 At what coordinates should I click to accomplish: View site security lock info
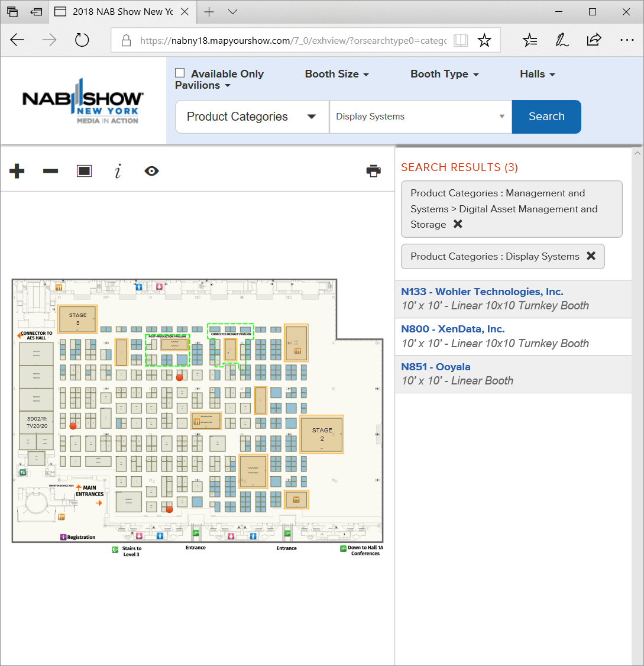pos(126,40)
